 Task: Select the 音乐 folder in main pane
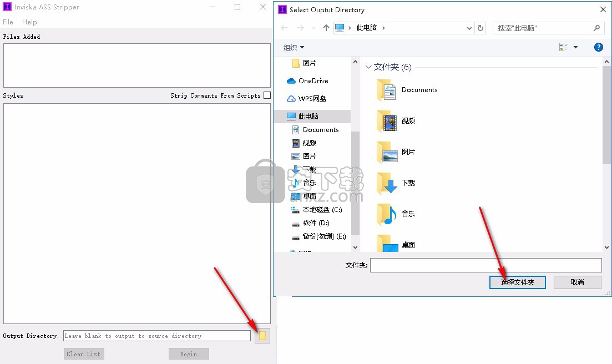396,214
